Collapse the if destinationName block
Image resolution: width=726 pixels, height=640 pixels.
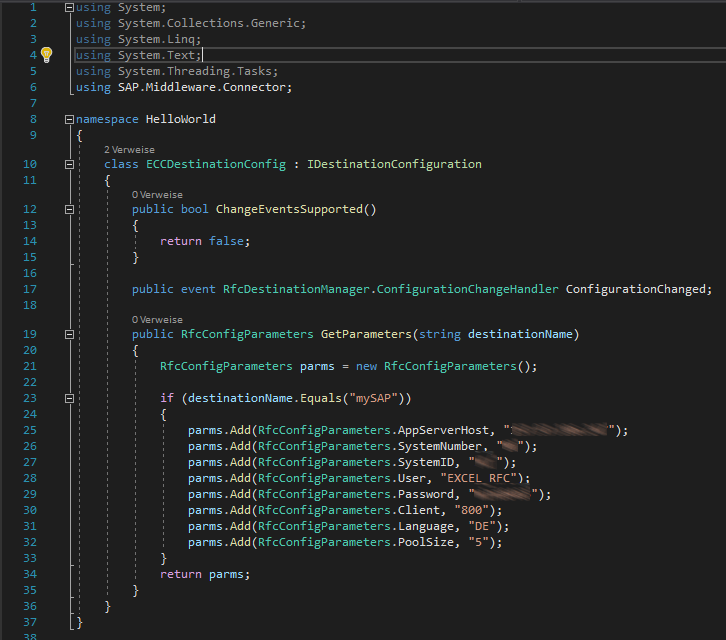coord(69,398)
